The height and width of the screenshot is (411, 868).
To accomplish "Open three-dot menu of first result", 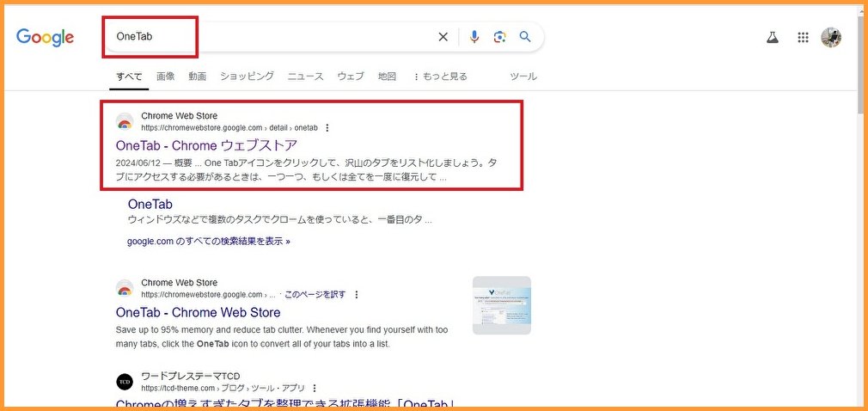I will pos(327,128).
